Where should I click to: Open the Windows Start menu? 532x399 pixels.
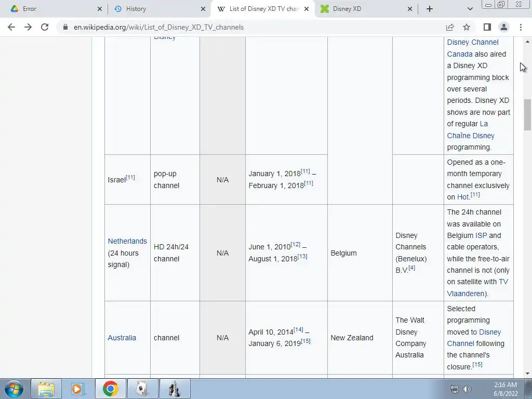(x=14, y=389)
